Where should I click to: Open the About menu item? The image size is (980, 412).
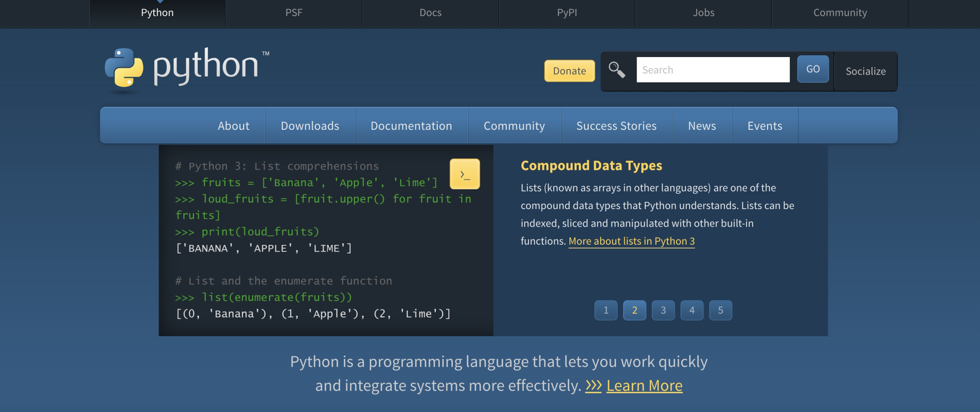[234, 126]
